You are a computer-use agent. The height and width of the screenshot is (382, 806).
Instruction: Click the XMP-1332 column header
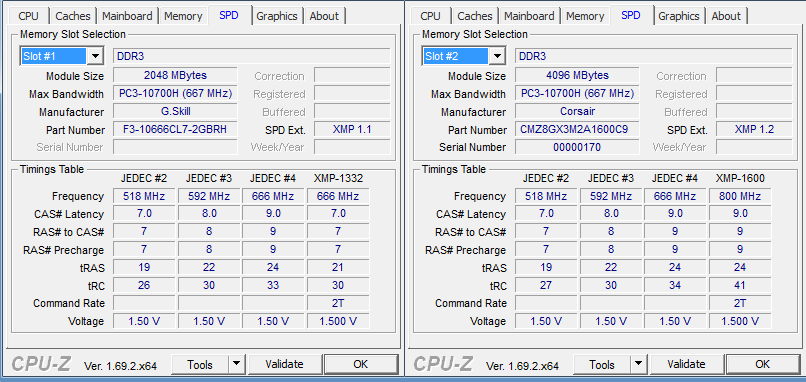coord(338,178)
